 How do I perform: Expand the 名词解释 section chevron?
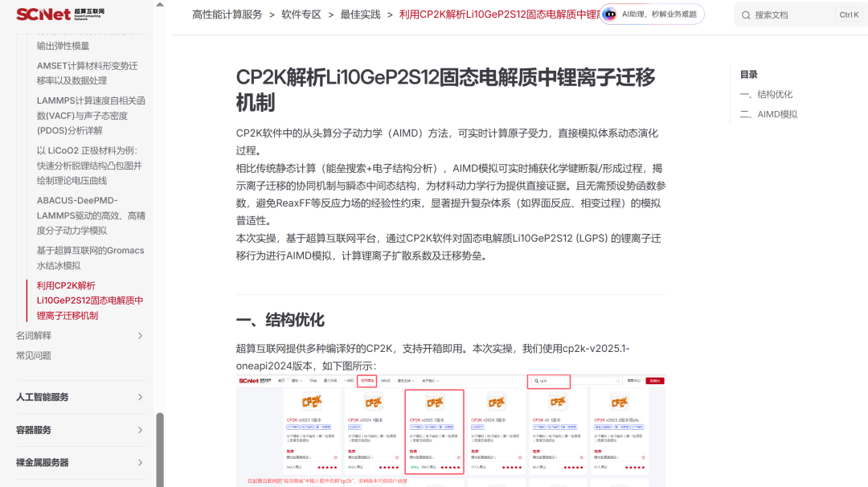pos(140,336)
